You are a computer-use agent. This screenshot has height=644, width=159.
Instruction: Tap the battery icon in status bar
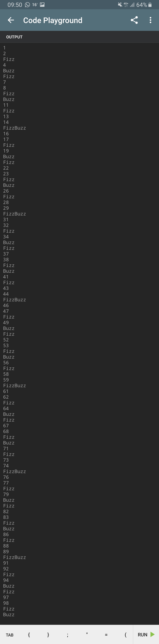[150, 5]
